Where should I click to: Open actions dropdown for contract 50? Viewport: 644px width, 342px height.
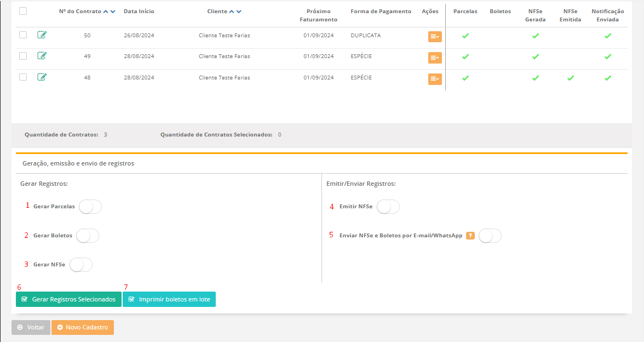[435, 37]
